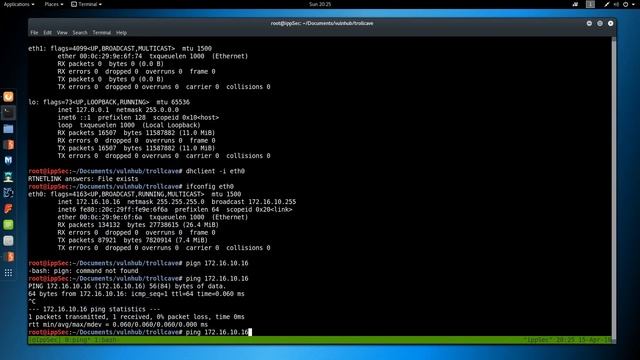
Task: Click '64 bytes from 172.16.10.16' line
Action: click(x=136, y=294)
